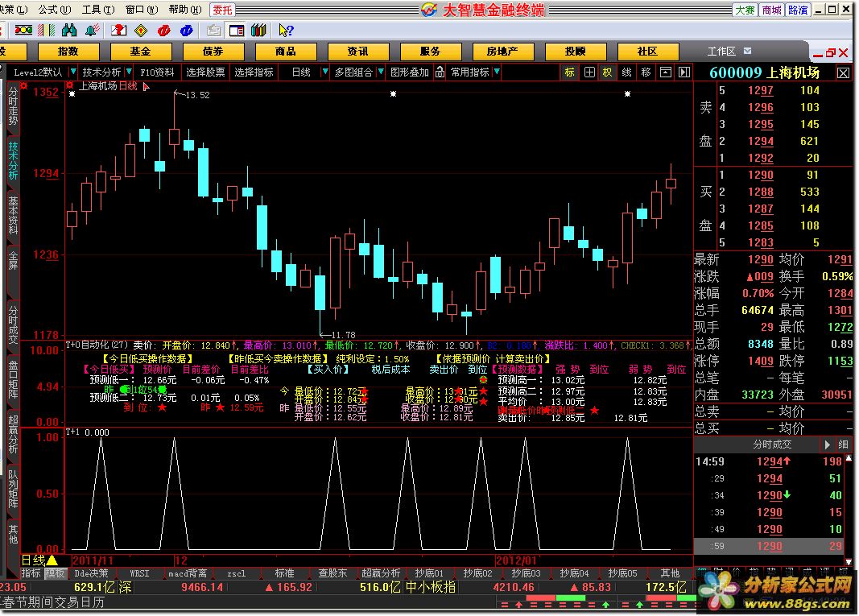The width and height of the screenshot is (859, 616).
Task: Open the 公式 menu
Action: [x=55, y=10]
